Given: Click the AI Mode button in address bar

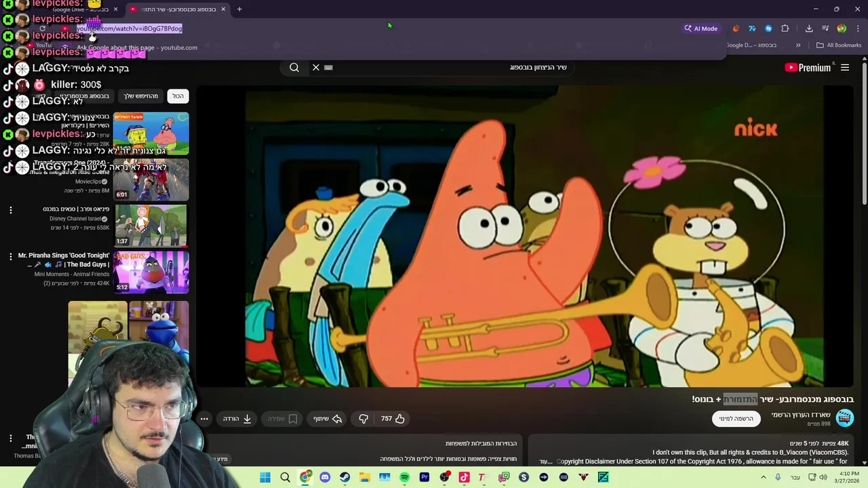Looking at the screenshot, I should point(701,28).
